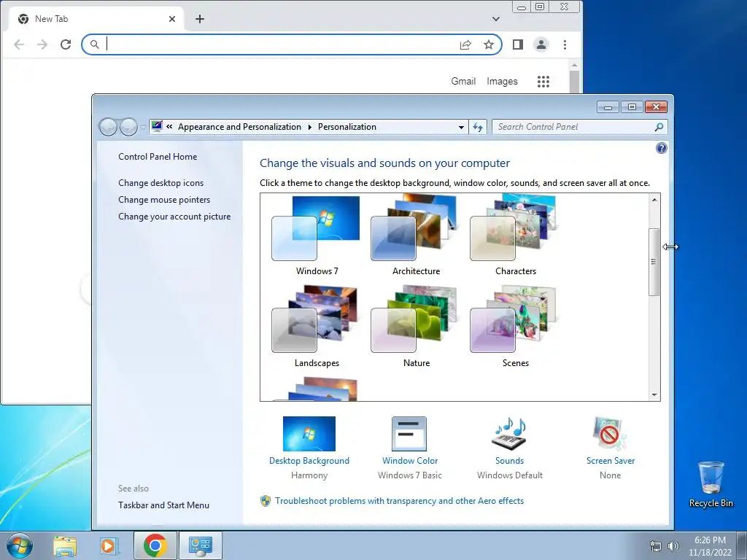747x560 pixels.
Task: Select the Characters theme
Action: pos(515,236)
